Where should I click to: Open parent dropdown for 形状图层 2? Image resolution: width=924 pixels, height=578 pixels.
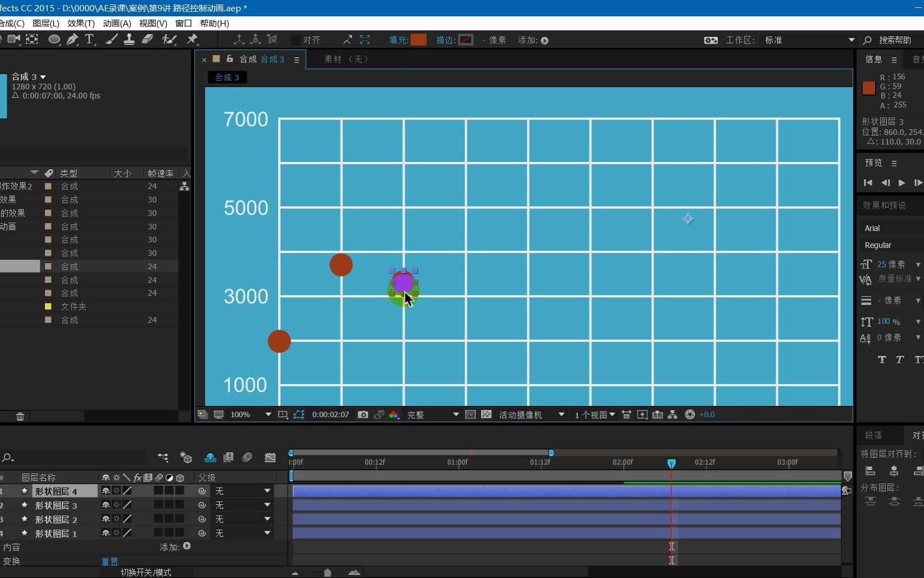pos(243,519)
